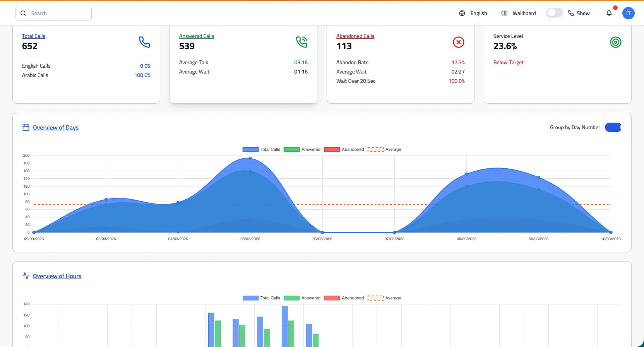Click the green target Service Level icon

click(x=616, y=42)
